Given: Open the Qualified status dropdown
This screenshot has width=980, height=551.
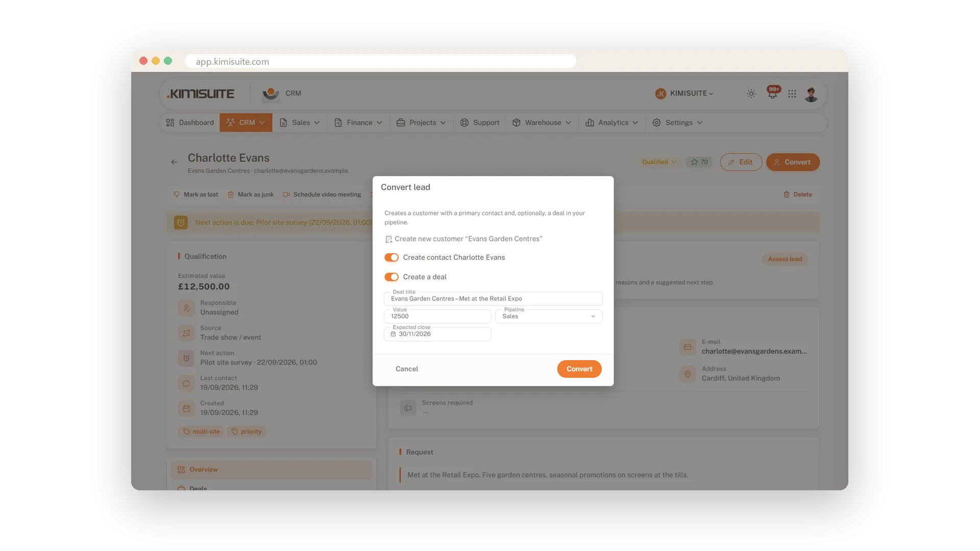Looking at the screenshot, I should tap(659, 162).
